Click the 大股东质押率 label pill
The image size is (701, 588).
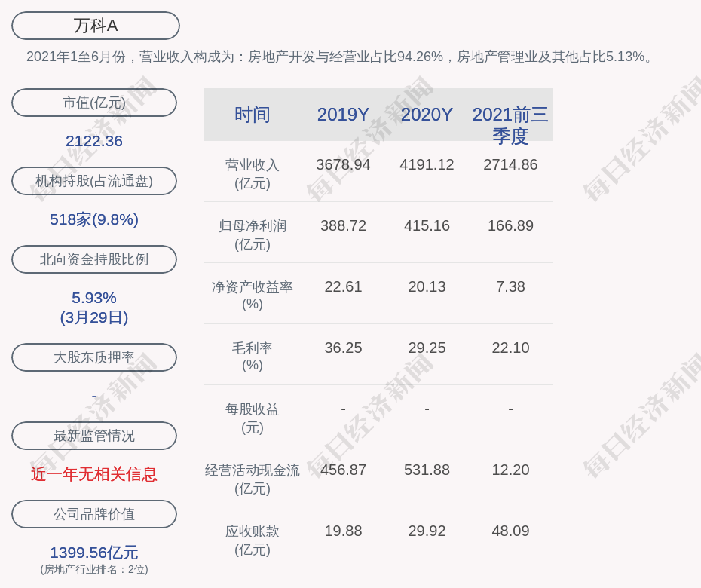coord(94,357)
